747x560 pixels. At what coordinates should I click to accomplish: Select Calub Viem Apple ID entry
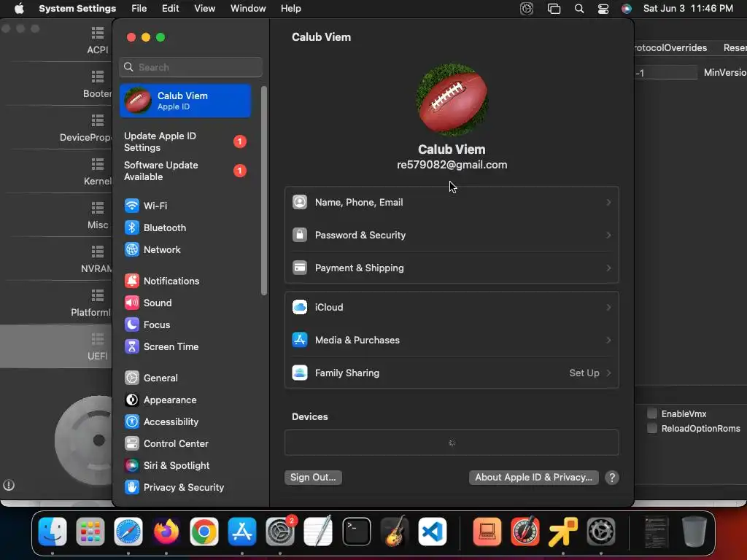(185, 101)
